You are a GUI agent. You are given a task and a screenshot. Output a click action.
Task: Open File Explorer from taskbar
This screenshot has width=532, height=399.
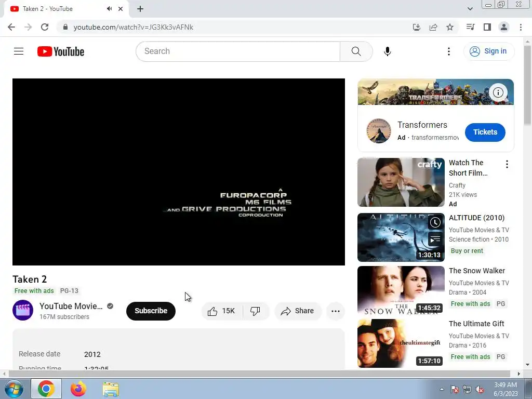coord(111,389)
